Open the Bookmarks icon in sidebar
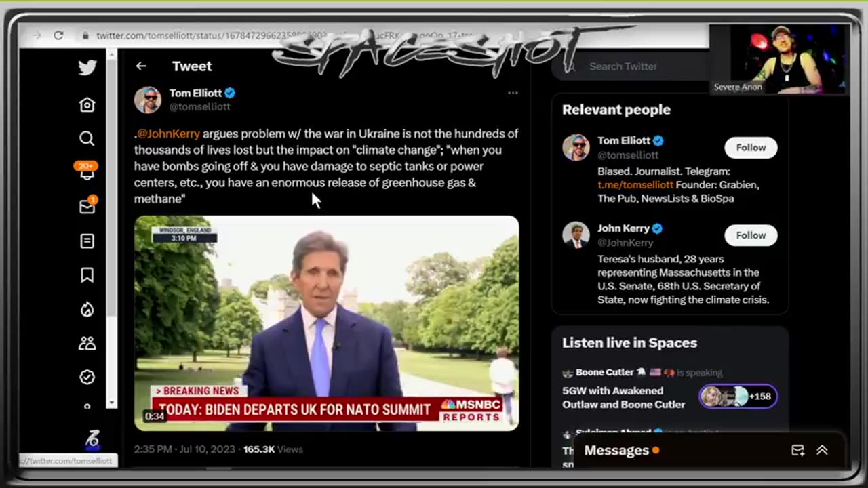Screen dimensions: 868x488 (87, 274)
